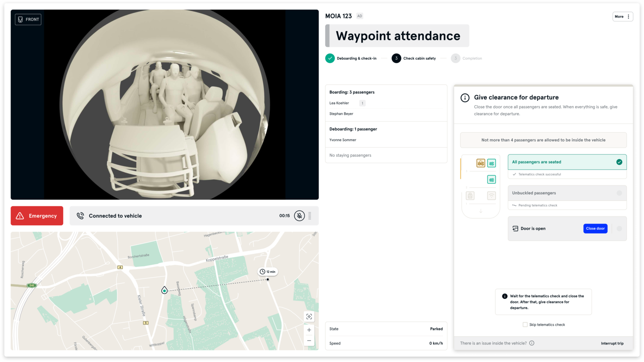Click Interrupt trip
The width and height of the screenshot is (644, 362).
coord(612,343)
